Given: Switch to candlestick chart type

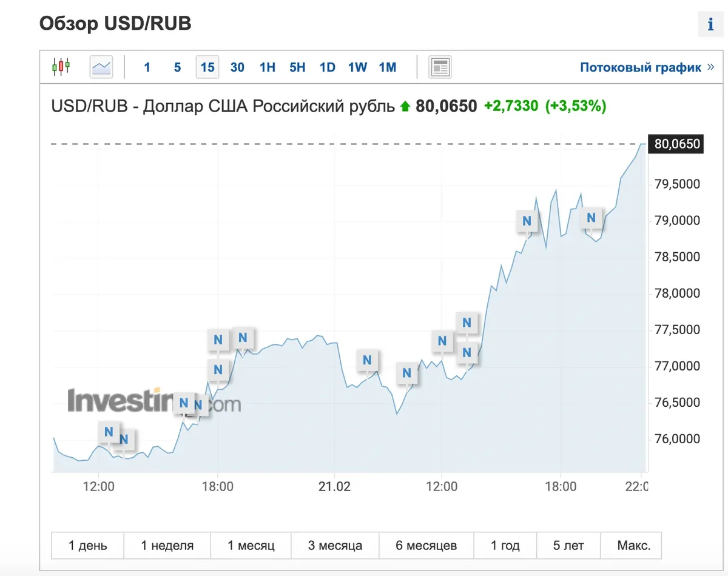Looking at the screenshot, I should click(61, 67).
